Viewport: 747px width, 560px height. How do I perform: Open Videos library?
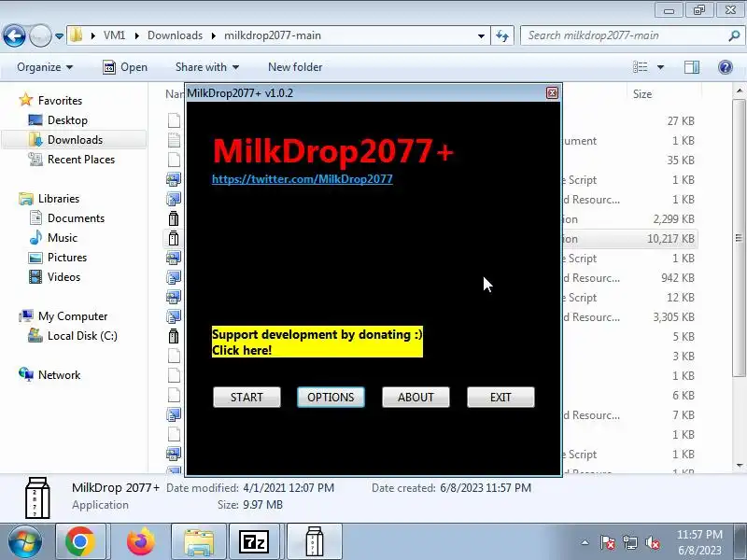63,276
